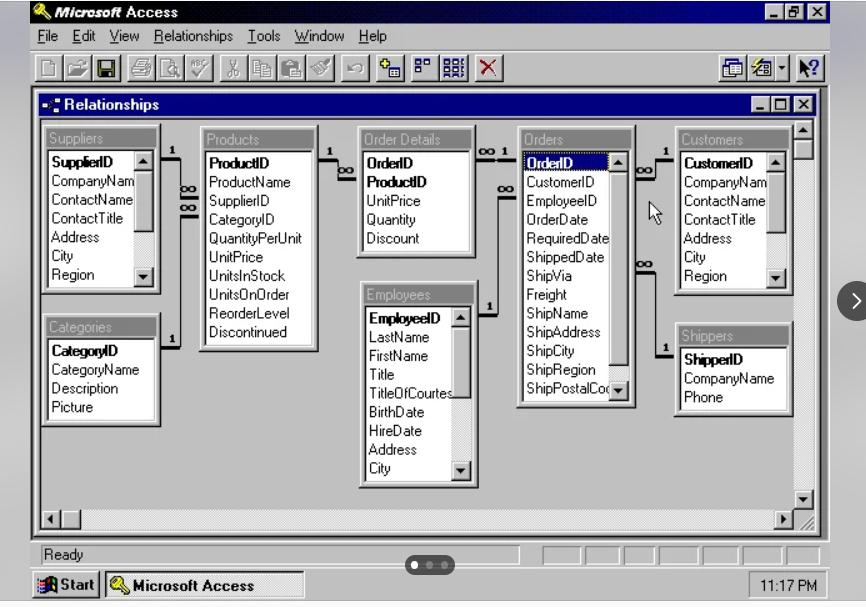
Task: Click the next-slide arrow button
Action: pos(853,301)
